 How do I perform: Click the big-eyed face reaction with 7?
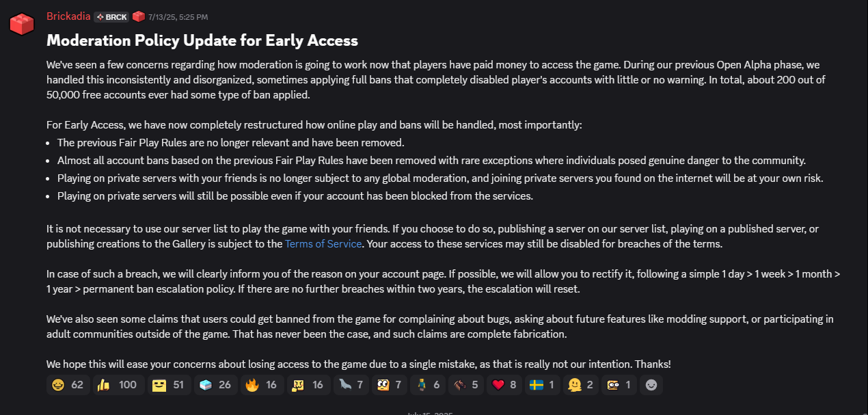pyautogui.click(x=390, y=385)
